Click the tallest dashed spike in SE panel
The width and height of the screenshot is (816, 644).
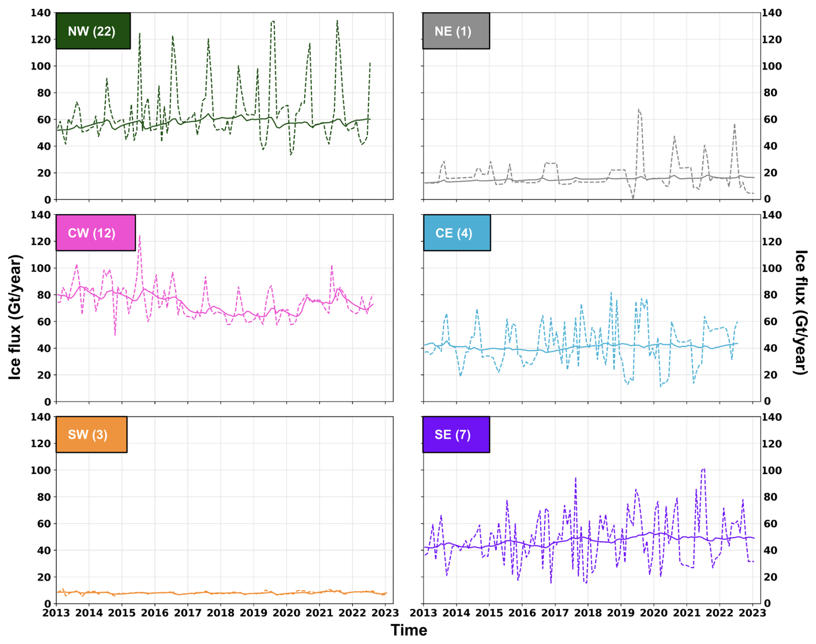[703, 469]
